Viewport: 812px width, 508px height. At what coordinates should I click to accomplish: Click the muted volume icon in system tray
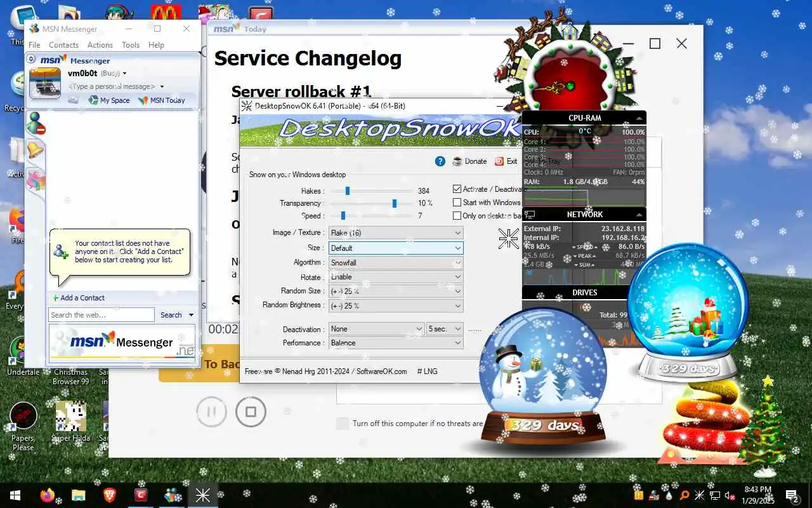730,495
